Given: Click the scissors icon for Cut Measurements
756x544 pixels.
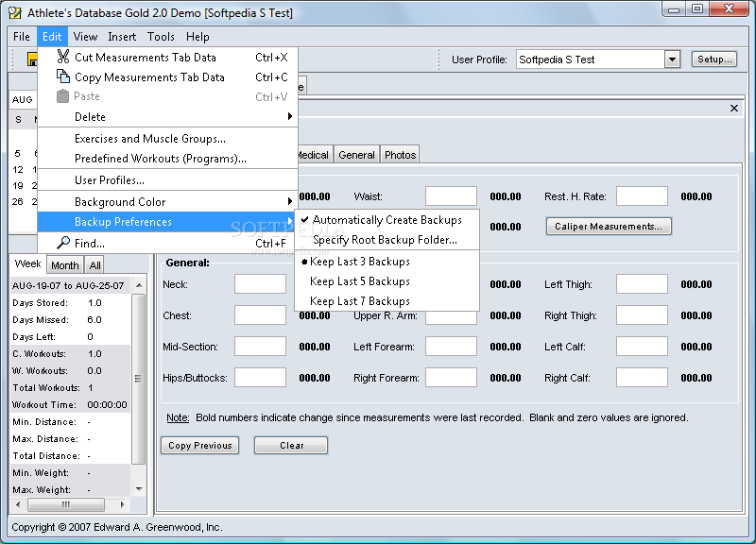Looking at the screenshot, I should 63,57.
